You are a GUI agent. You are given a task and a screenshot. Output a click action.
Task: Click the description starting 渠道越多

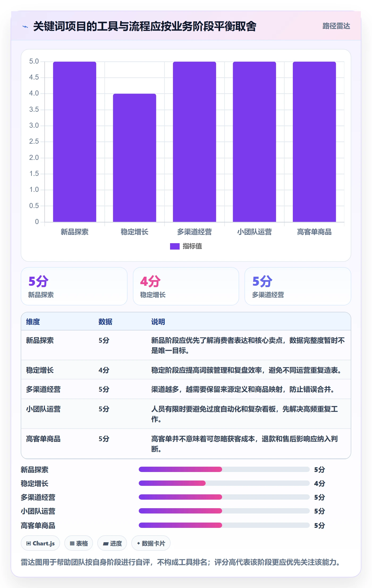click(243, 389)
